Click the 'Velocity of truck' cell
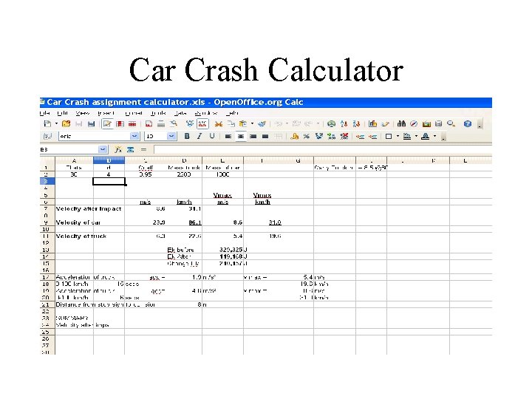The width and height of the screenshot is (532, 399). click(x=81, y=236)
